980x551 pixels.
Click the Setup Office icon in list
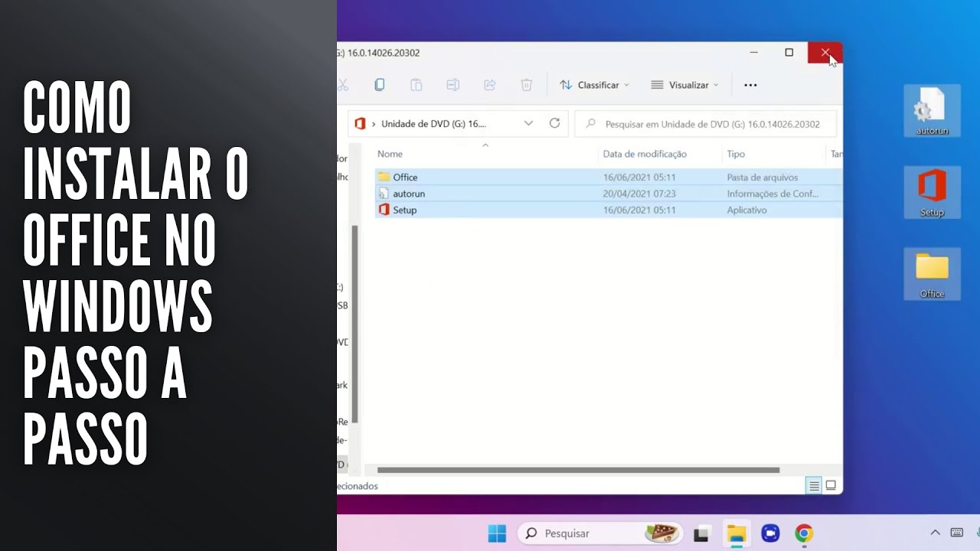tap(384, 210)
